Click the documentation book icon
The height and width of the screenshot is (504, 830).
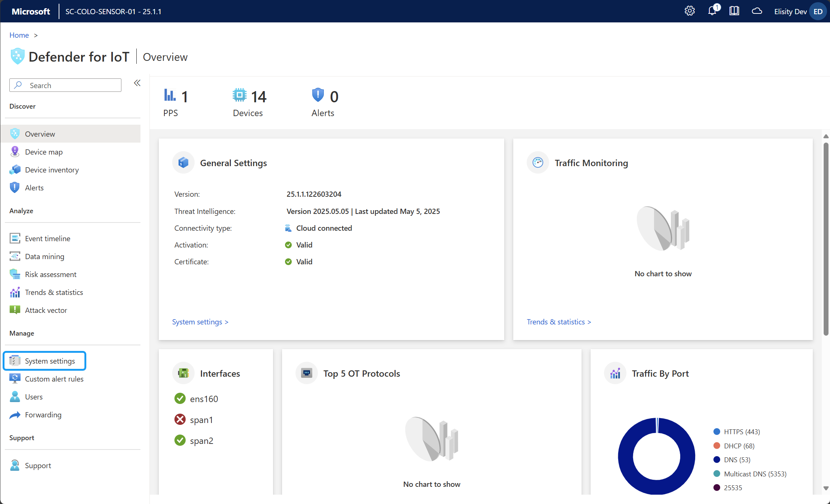(x=734, y=11)
